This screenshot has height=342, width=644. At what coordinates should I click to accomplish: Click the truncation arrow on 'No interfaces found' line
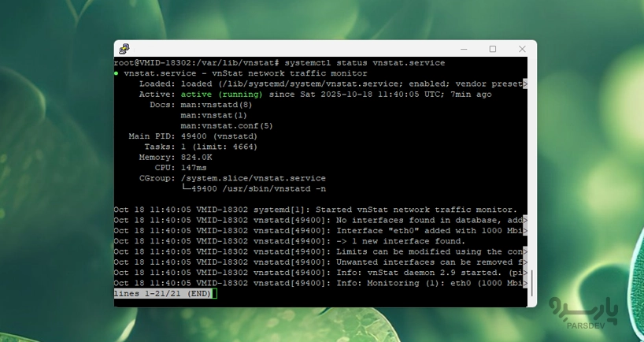tap(525, 220)
